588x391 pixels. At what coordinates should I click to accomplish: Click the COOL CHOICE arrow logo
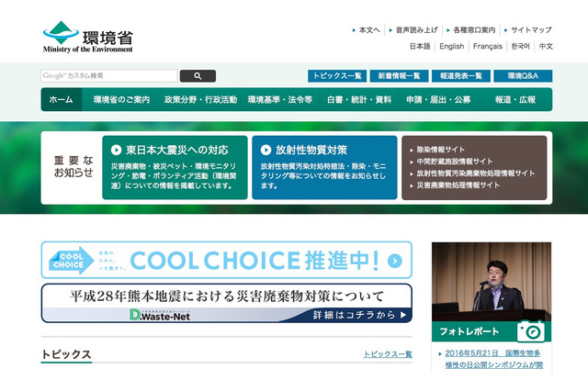click(72, 261)
